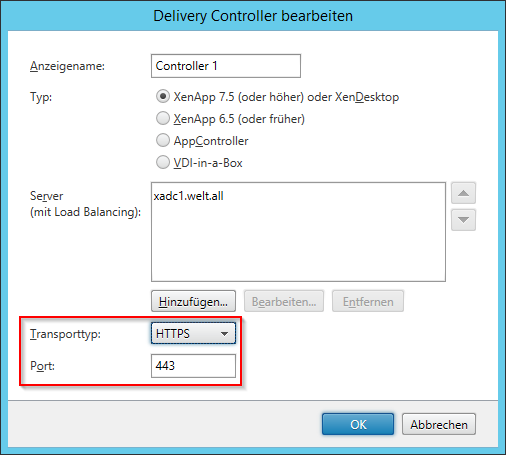Screen dimensions: 506x455
Task: Confirm the dialog with OK
Action: click(x=358, y=424)
